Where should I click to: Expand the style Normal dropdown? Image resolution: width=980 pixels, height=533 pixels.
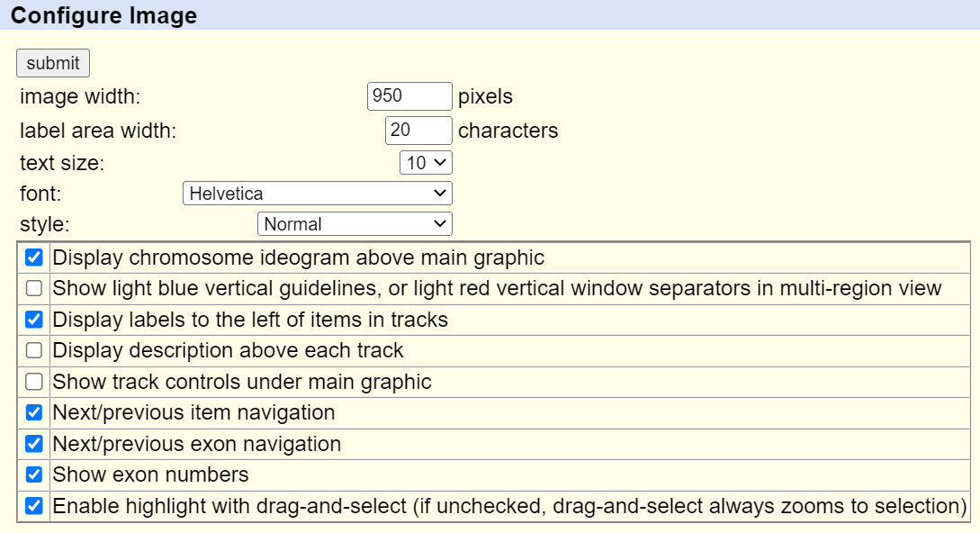pos(355,224)
